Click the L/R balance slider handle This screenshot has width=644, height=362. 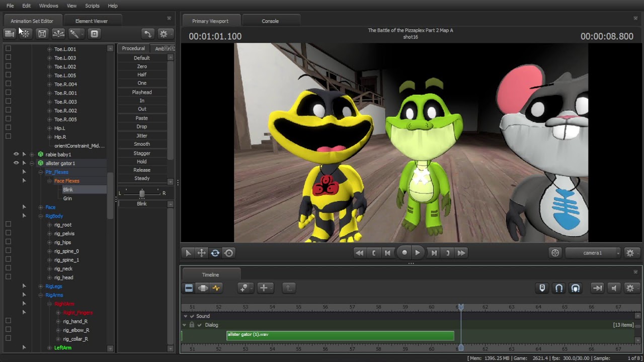tap(142, 193)
